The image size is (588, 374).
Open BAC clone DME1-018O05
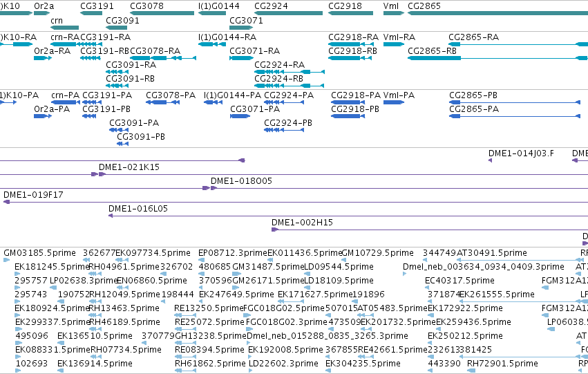(x=241, y=181)
